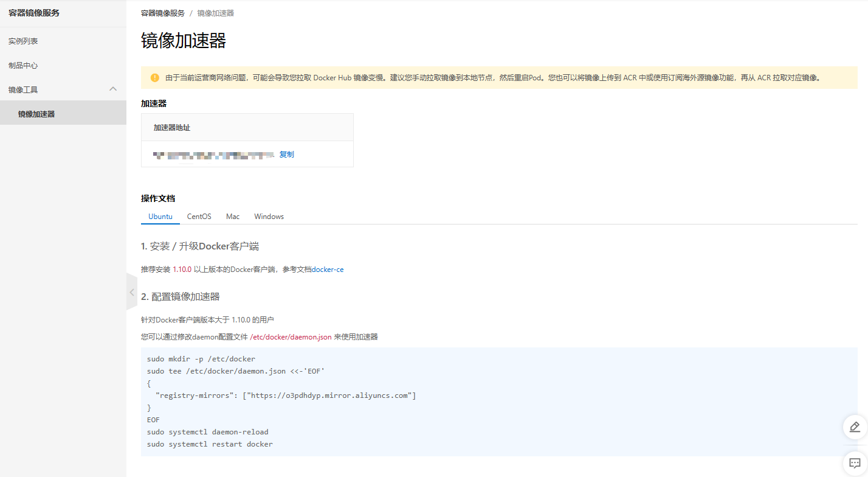Click the blurred accelerator address text
The height and width of the screenshot is (477, 868).
(x=214, y=155)
